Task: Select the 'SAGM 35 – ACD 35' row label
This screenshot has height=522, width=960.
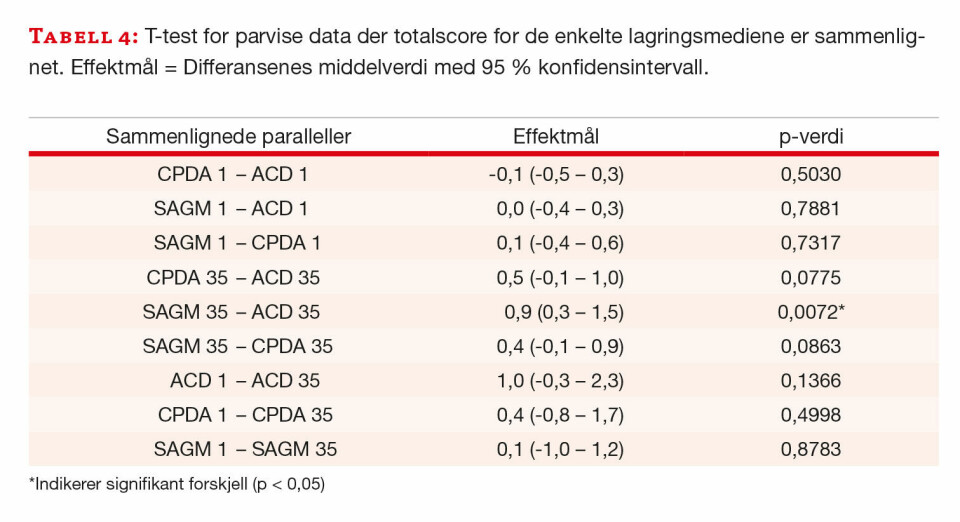Action: (231, 312)
